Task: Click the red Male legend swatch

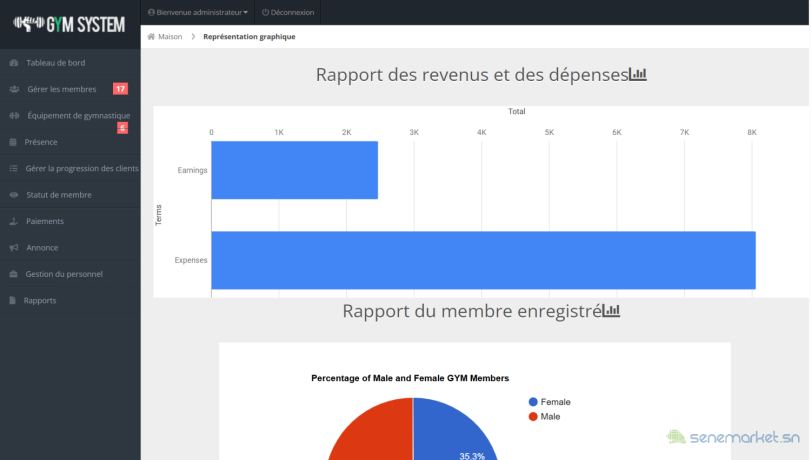Action: pyautogui.click(x=533, y=417)
